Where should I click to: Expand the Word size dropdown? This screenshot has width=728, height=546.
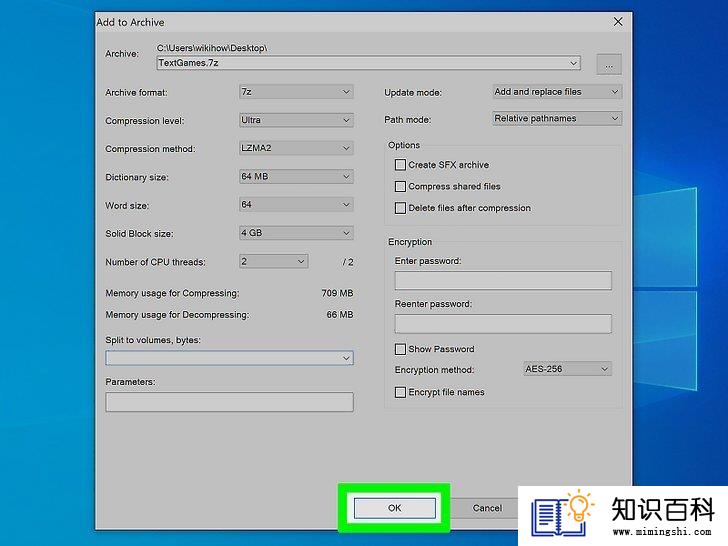coord(296,205)
